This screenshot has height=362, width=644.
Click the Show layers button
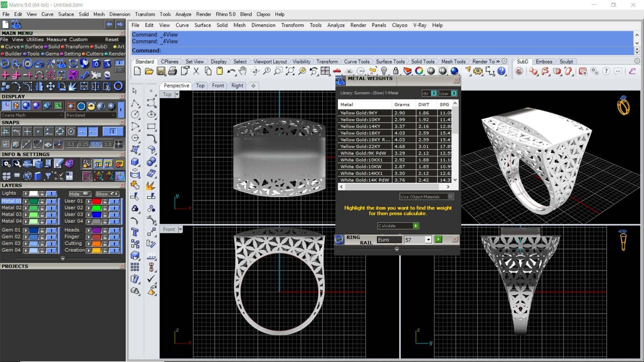point(107,194)
